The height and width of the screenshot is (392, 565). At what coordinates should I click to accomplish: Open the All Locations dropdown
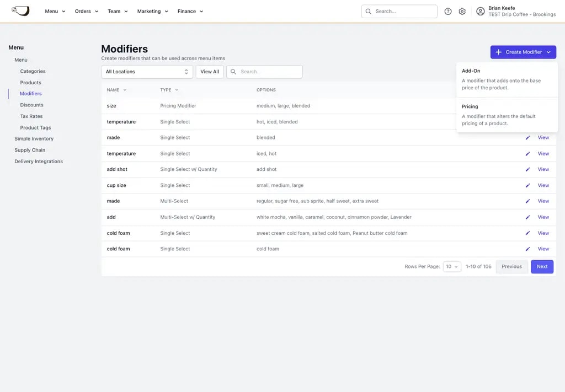[x=147, y=72]
